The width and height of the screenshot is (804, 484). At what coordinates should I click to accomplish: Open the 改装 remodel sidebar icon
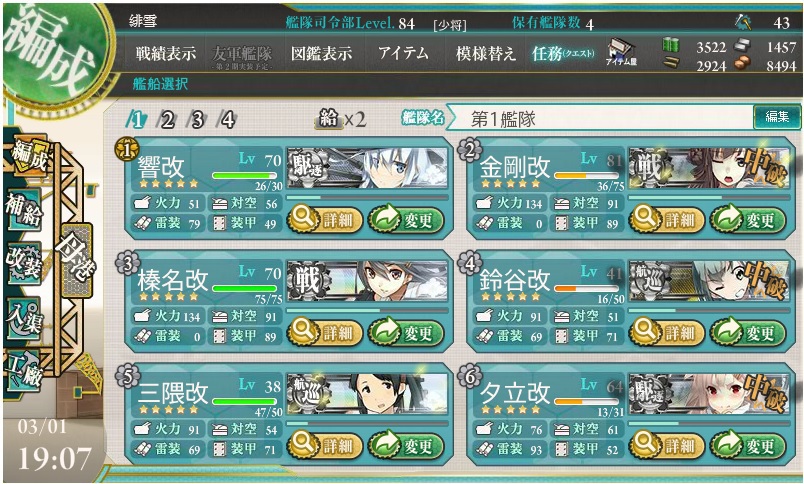(x=24, y=264)
